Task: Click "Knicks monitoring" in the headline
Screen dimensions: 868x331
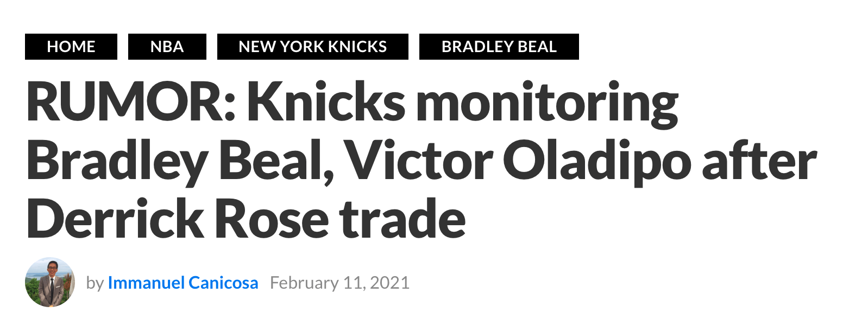Action: tap(463, 103)
